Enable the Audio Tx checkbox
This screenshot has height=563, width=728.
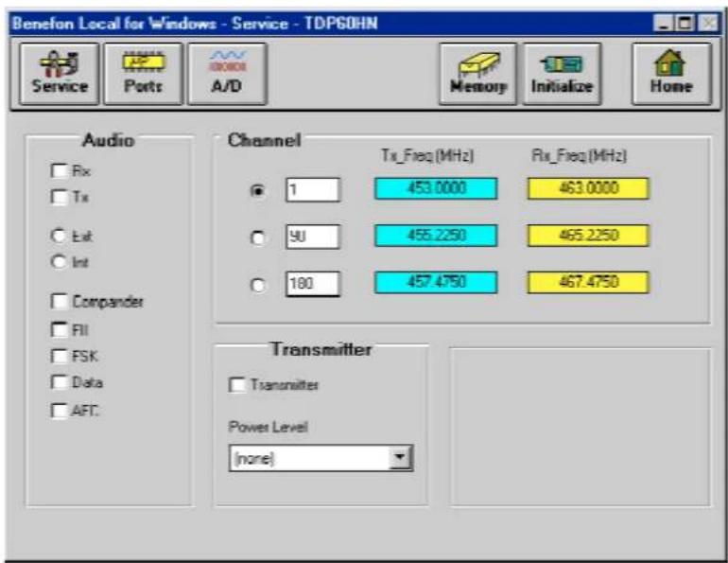coord(59,197)
